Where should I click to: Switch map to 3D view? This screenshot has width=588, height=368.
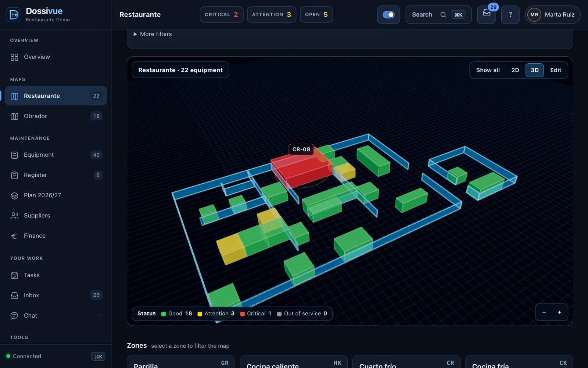coord(535,70)
